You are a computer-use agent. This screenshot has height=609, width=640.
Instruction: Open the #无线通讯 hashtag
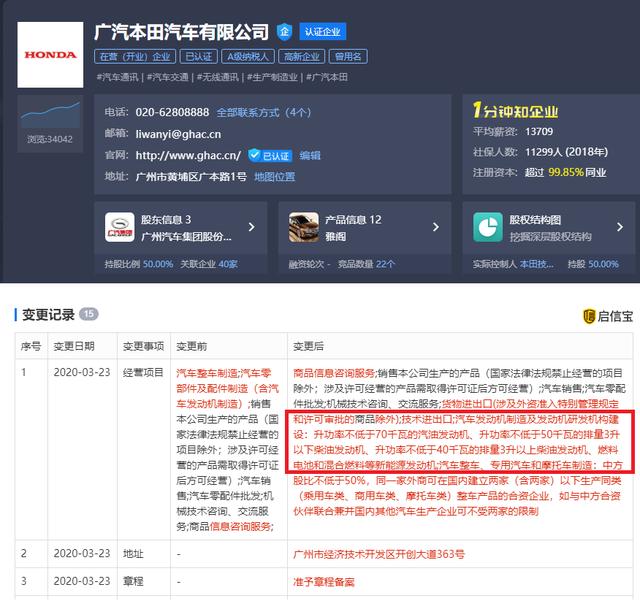click(218, 77)
